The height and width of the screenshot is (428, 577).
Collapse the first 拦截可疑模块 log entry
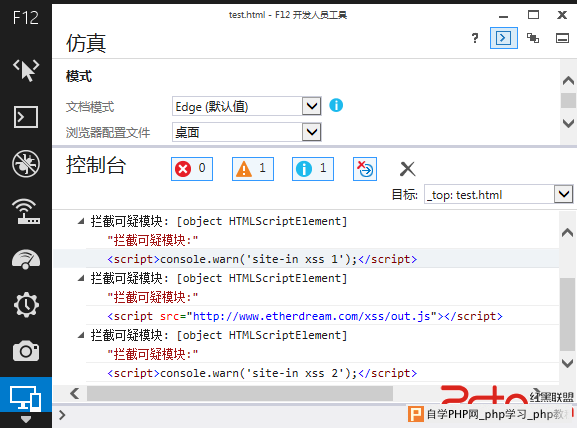[x=81, y=221]
